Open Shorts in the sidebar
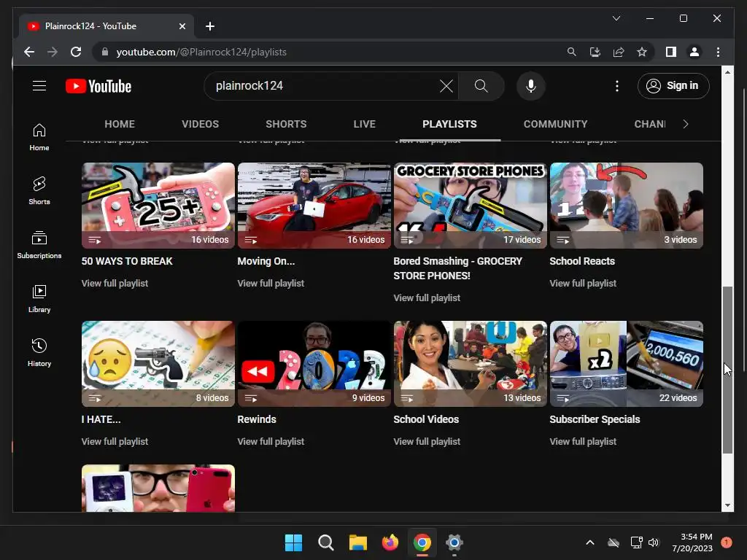The image size is (747, 560). click(x=39, y=191)
